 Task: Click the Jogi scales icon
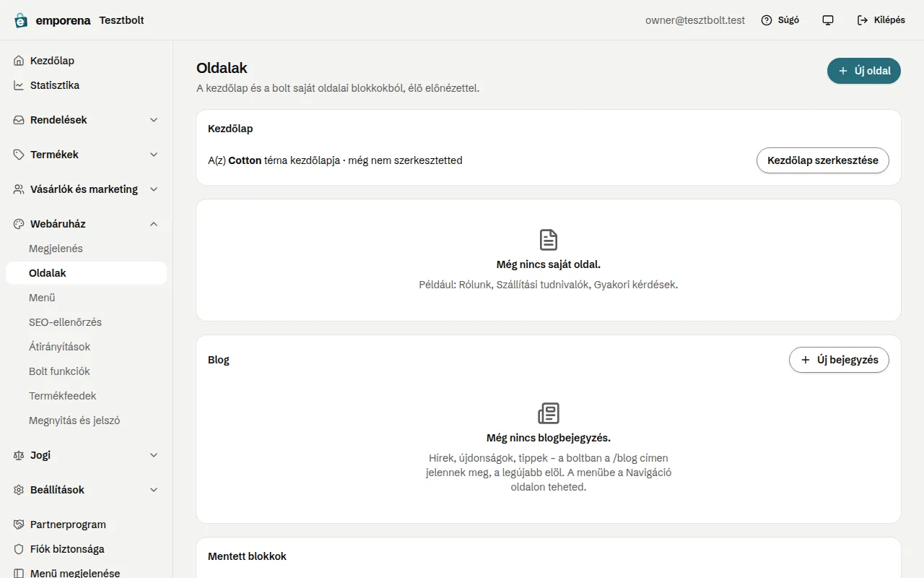tap(19, 455)
